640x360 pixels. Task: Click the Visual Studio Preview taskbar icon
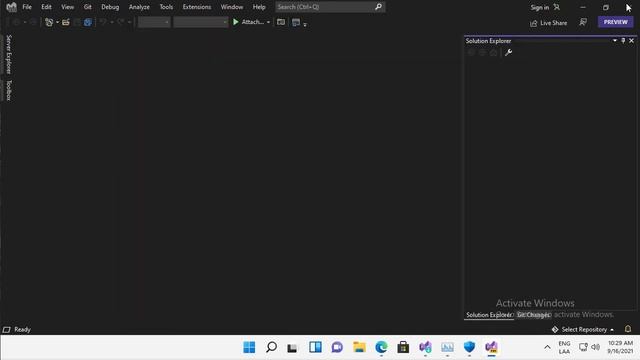pos(491,347)
